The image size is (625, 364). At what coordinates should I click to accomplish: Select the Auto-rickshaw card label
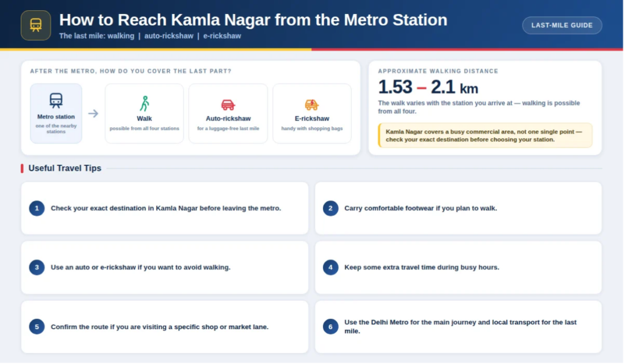pos(228,119)
